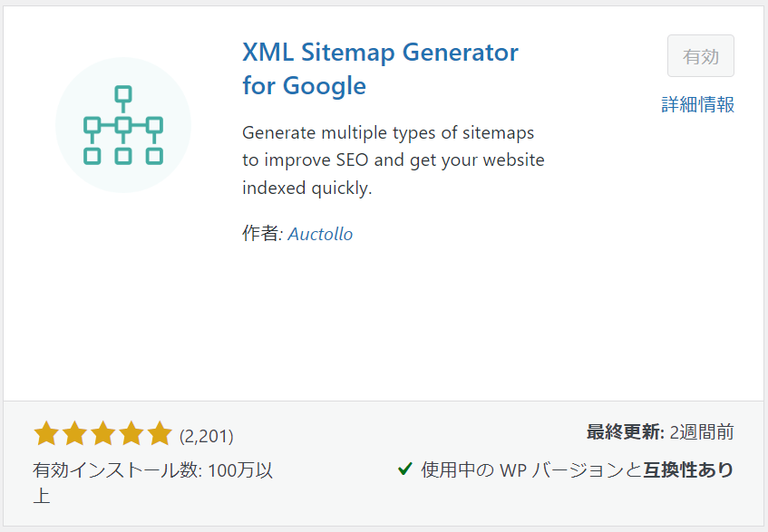The width and height of the screenshot is (768, 532).
Task: Click the third gold rating star
Action: tap(103, 433)
